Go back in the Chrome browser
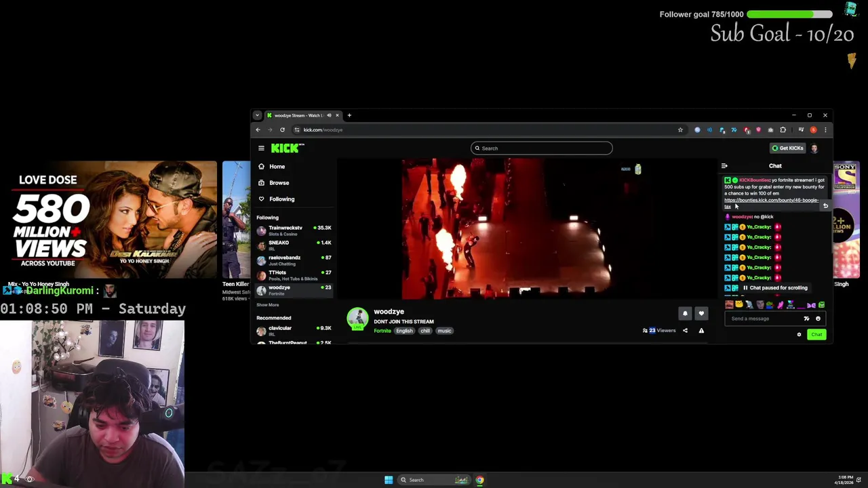The width and height of the screenshot is (868, 488). [258, 130]
